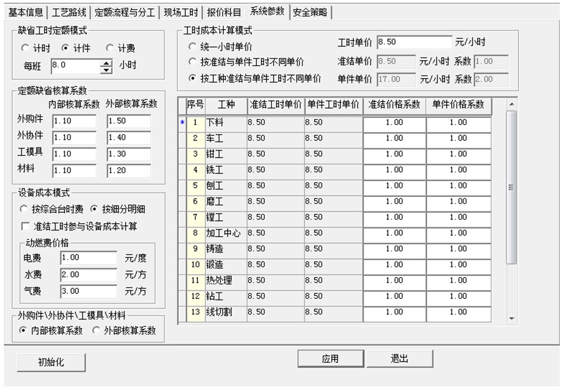Edit 工模具 内部核算系数 field

tap(75, 154)
